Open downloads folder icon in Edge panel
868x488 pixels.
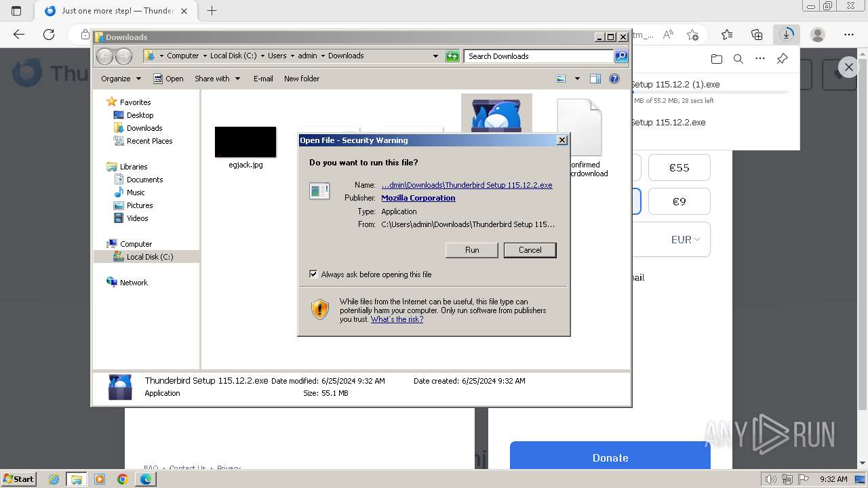(717, 59)
